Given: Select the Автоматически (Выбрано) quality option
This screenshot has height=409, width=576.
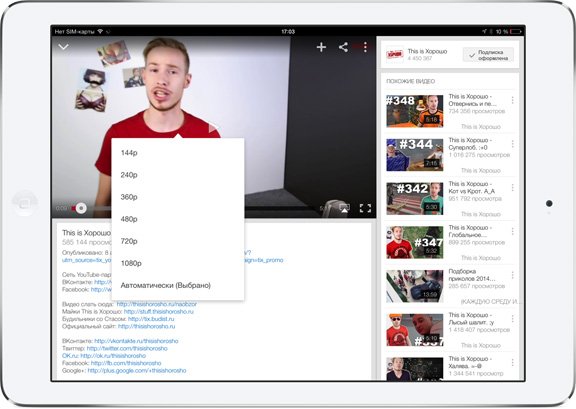Looking at the screenshot, I should [x=178, y=285].
